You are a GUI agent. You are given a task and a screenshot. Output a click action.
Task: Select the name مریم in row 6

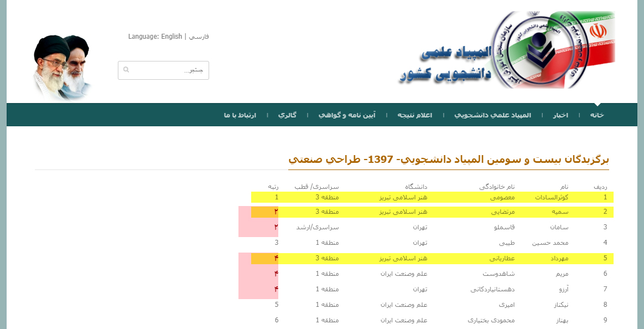tap(563, 274)
